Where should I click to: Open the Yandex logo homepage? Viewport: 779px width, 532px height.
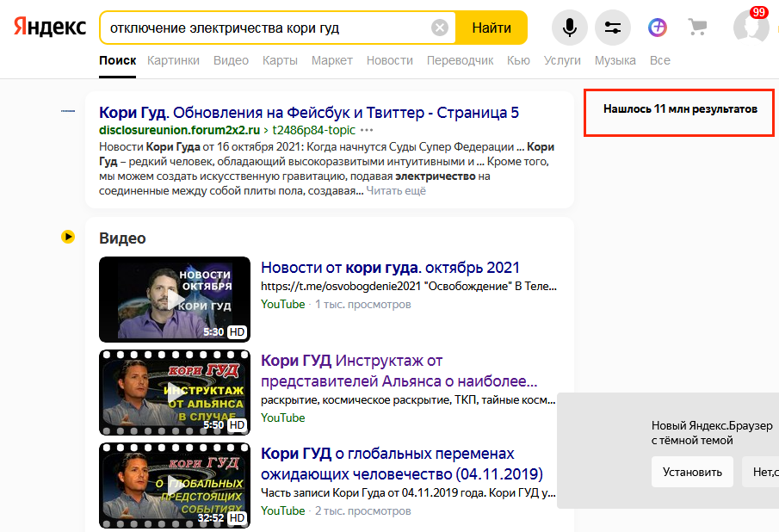pos(50,27)
